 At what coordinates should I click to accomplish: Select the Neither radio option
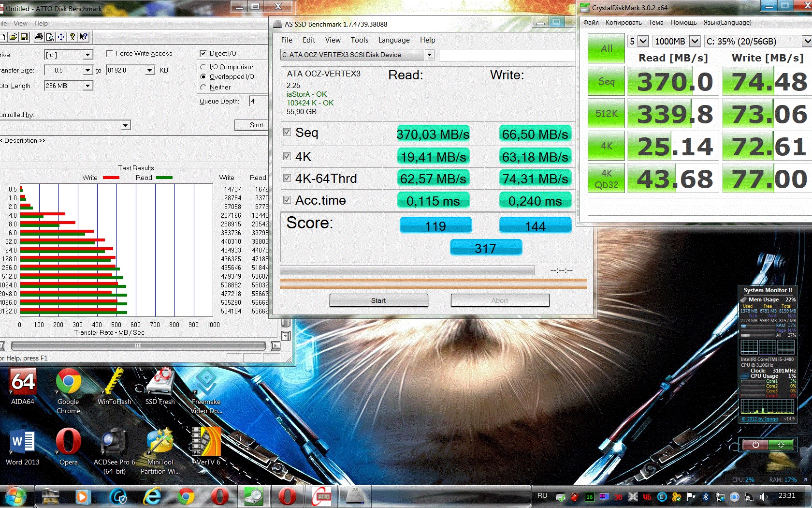pyautogui.click(x=203, y=87)
